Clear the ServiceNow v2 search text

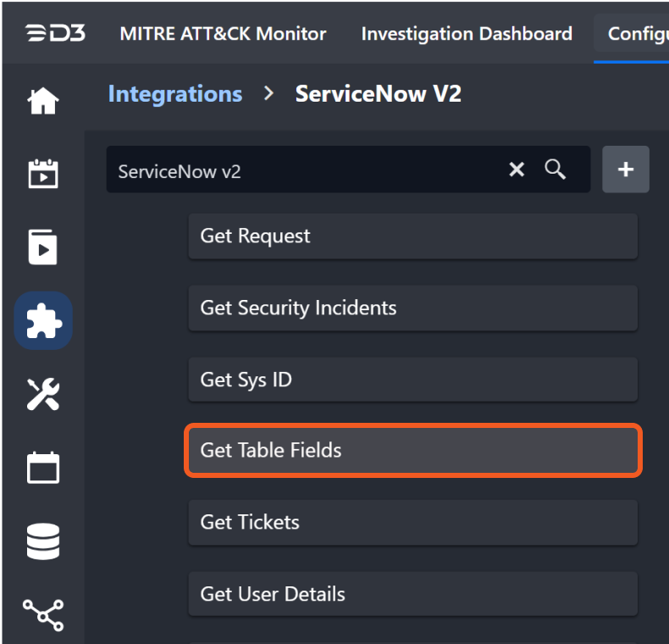pyautogui.click(x=517, y=169)
